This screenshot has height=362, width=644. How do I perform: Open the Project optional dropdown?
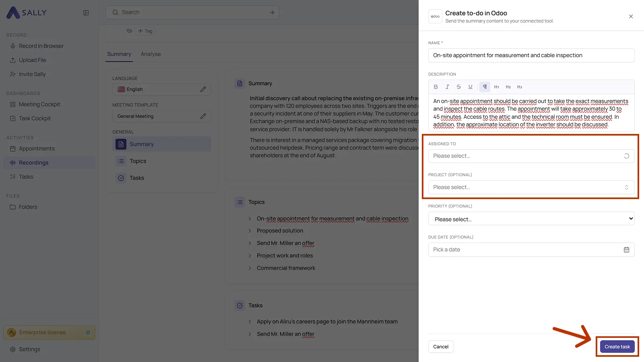point(531,187)
